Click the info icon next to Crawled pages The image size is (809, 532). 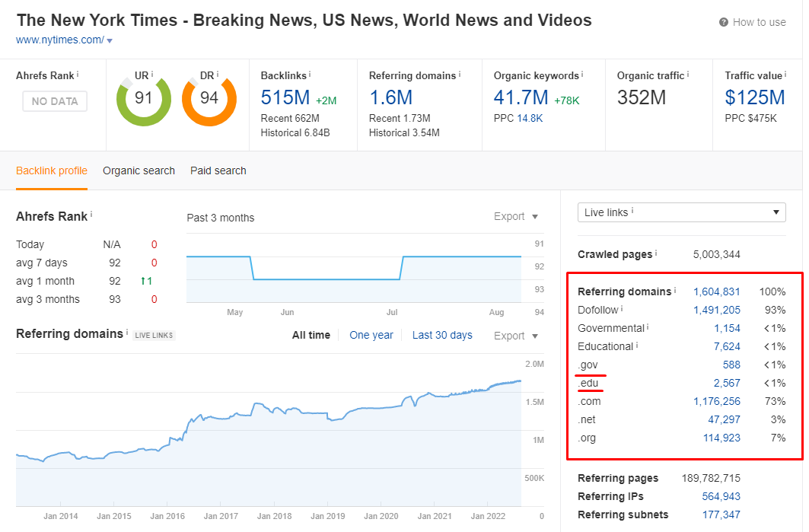pos(656,253)
